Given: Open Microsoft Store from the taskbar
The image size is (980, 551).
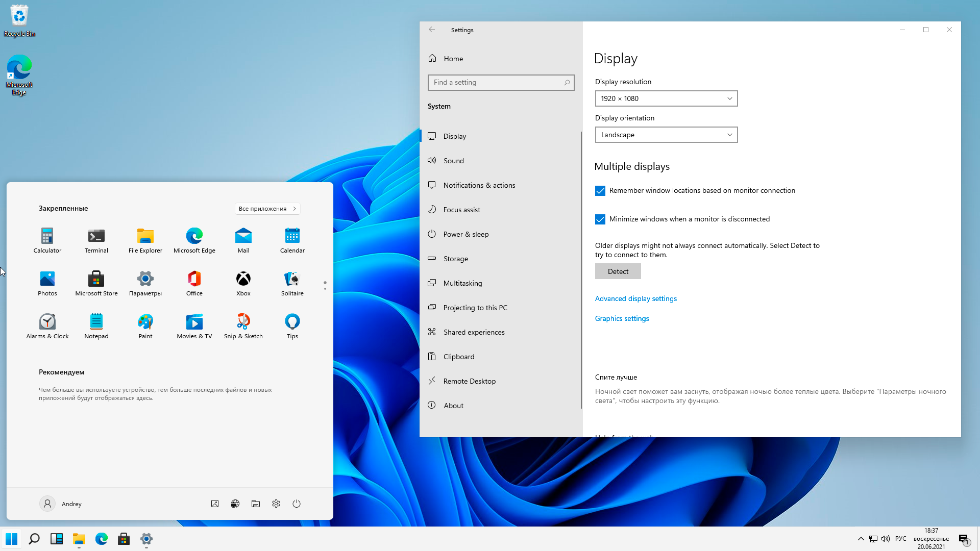Looking at the screenshot, I should [x=124, y=539].
